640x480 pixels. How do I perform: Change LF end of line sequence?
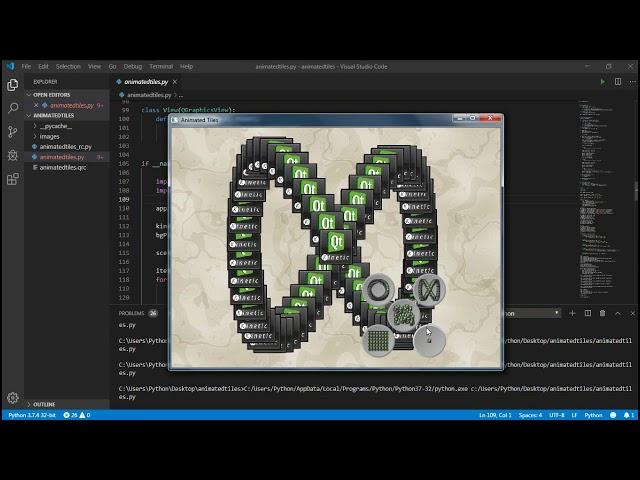point(574,415)
